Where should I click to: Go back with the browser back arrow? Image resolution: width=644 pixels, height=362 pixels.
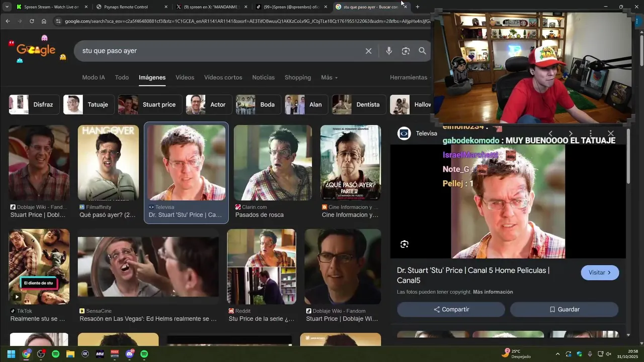click(x=8, y=21)
